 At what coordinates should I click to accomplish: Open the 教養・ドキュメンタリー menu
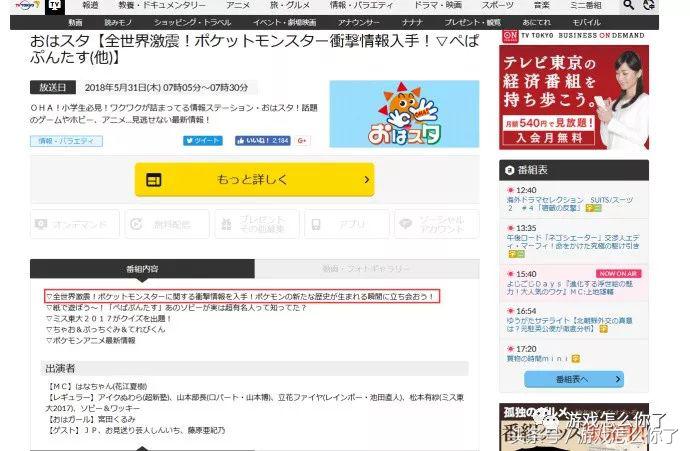pos(162,5)
